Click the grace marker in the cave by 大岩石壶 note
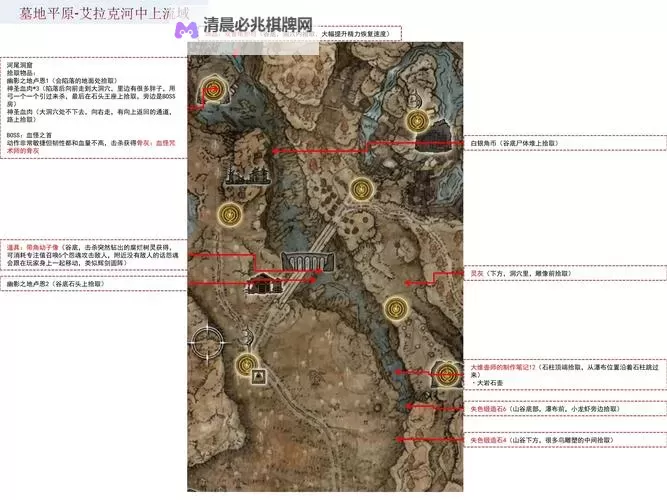This screenshot has height=500, width=667. coord(447,374)
